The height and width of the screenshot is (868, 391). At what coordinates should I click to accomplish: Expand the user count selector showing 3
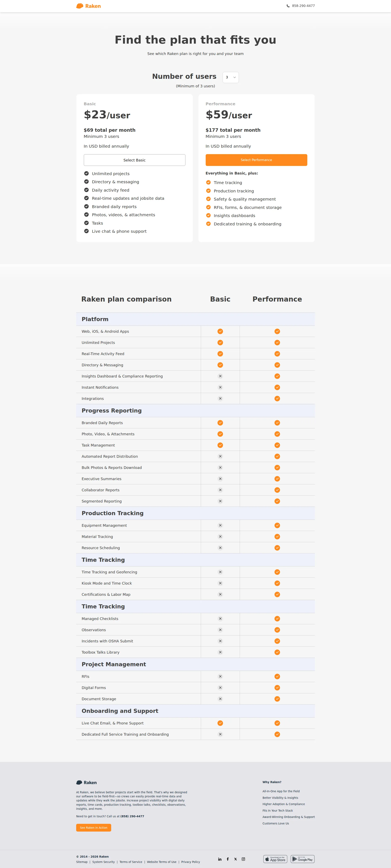230,77
